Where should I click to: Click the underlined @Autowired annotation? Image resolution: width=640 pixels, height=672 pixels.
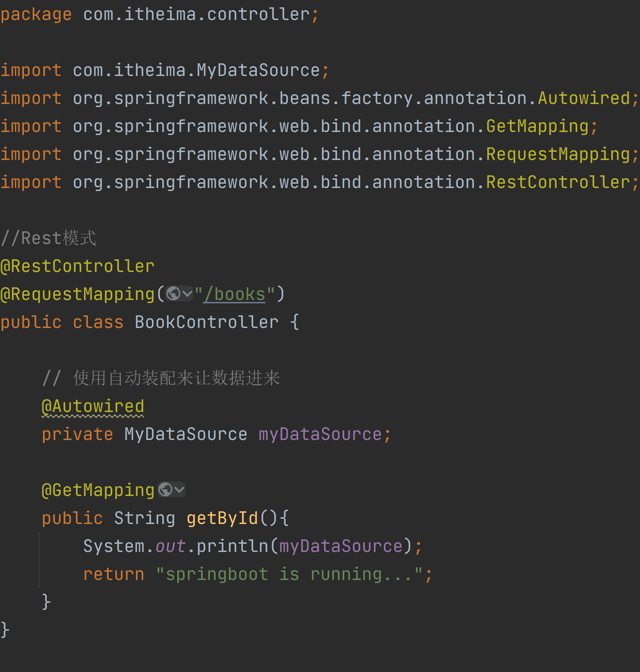[x=93, y=407]
